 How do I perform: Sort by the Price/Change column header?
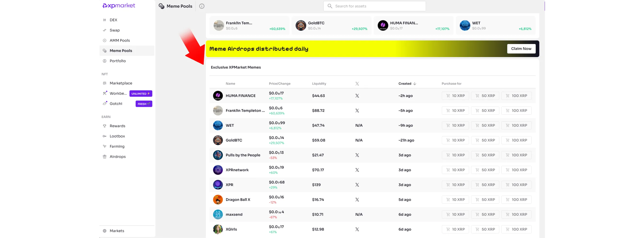click(279, 84)
